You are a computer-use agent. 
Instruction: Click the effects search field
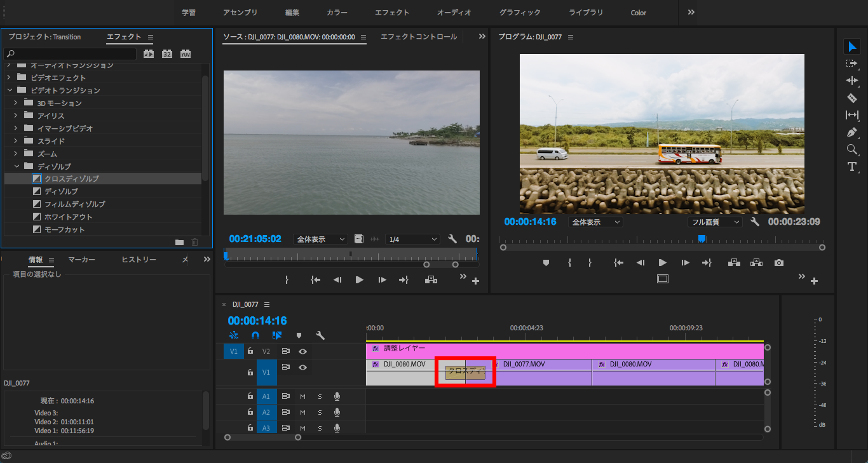[x=70, y=54]
